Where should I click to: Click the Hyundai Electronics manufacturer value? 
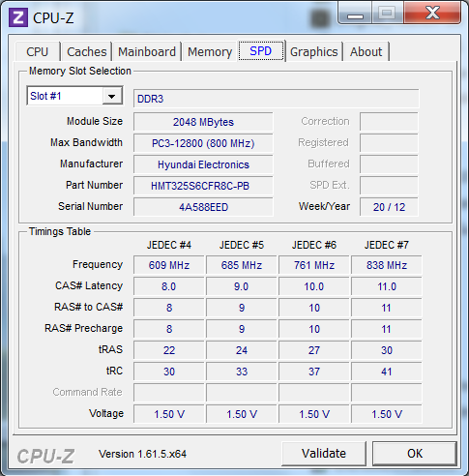[x=203, y=164]
